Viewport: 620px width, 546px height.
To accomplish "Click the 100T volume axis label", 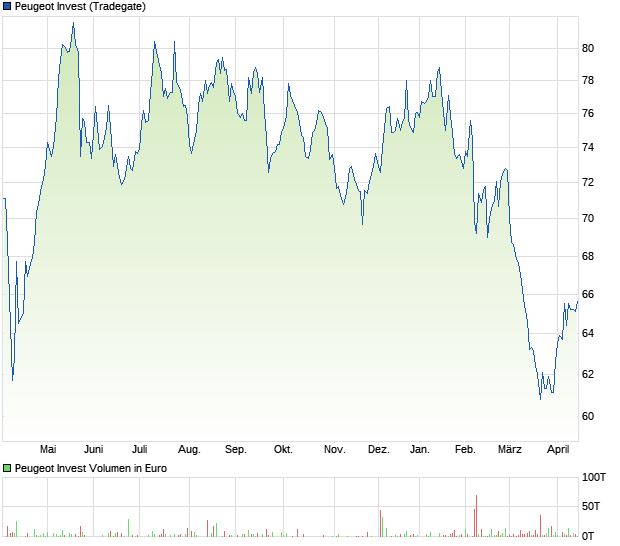I will (594, 478).
